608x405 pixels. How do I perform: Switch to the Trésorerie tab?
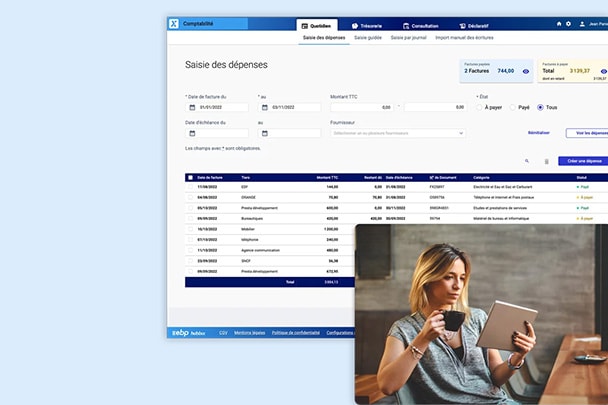point(367,26)
